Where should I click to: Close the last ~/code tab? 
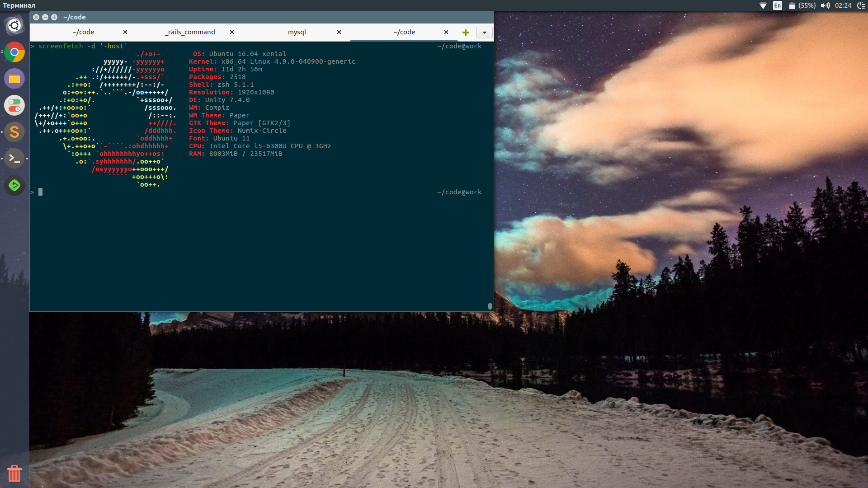pos(446,32)
